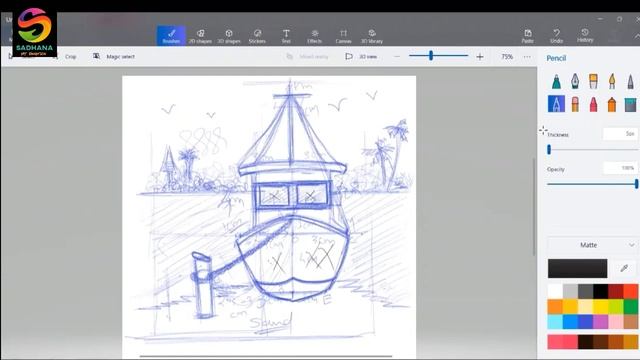The width and height of the screenshot is (640, 360).
Task: Click the zoom level slider
Action: [x=438, y=56]
